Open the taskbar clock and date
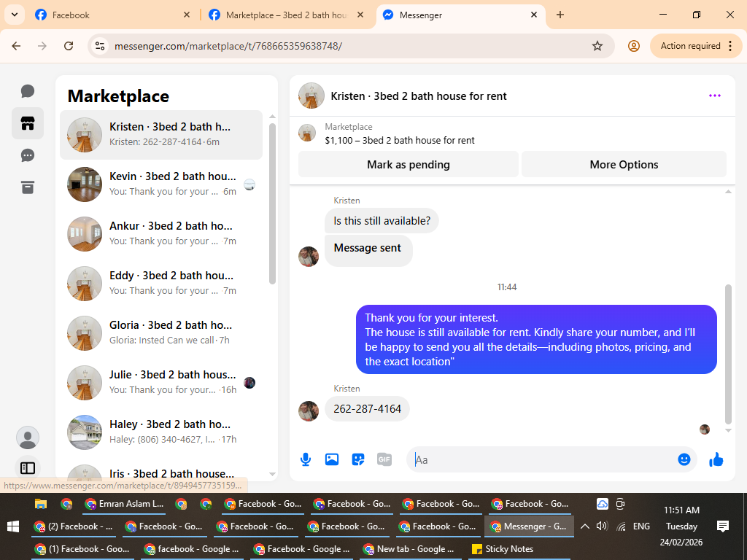 coord(681,526)
